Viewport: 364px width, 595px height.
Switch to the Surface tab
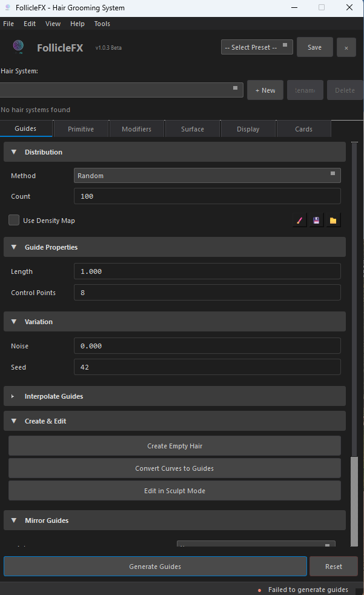(193, 129)
